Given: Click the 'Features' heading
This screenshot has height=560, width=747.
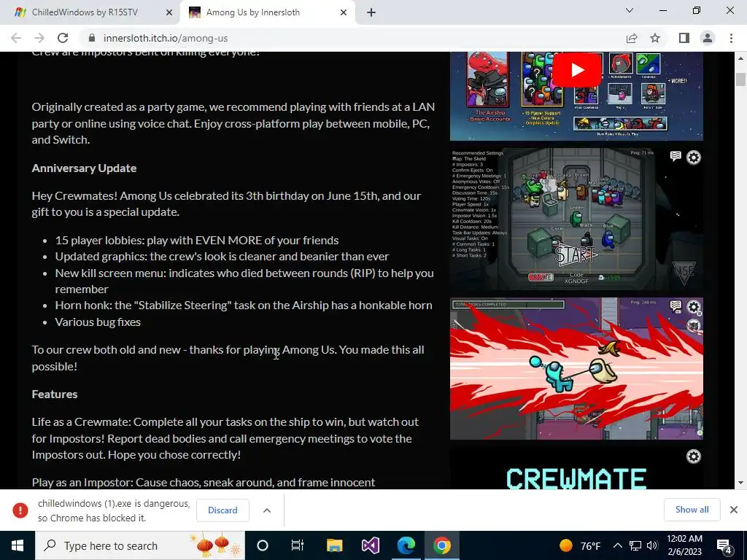Looking at the screenshot, I should (55, 394).
